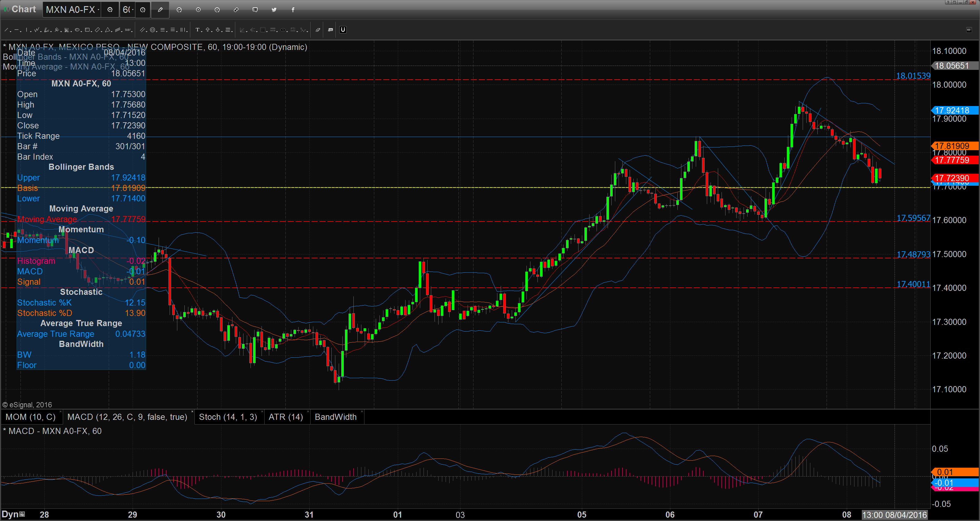
Task: Expand rectangle tool dropdown arrow
Action: coord(91,32)
